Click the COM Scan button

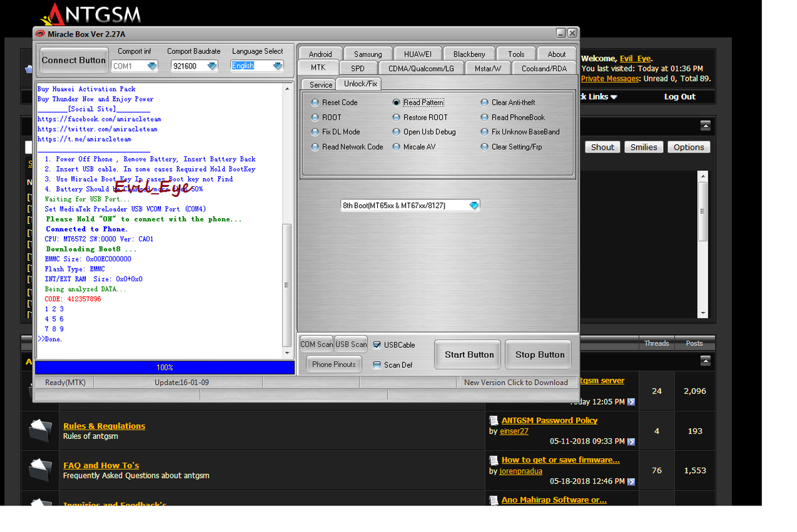(316, 344)
